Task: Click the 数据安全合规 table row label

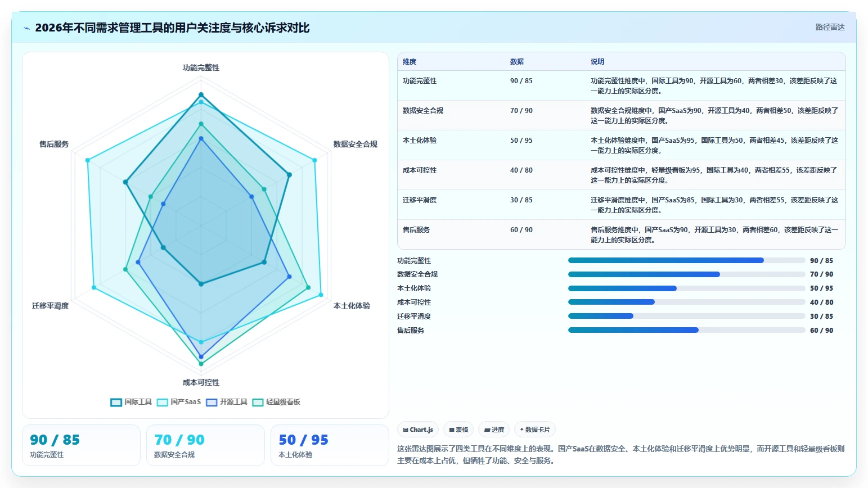Action: 423,111
